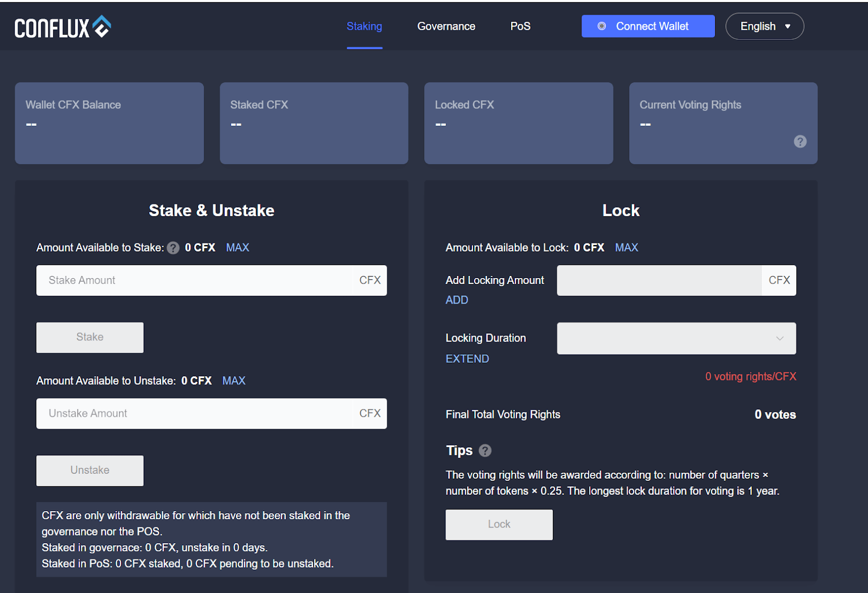The width and height of the screenshot is (868, 593).
Task: Click MAX next to Amount Available to Stake
Action: 238,248
